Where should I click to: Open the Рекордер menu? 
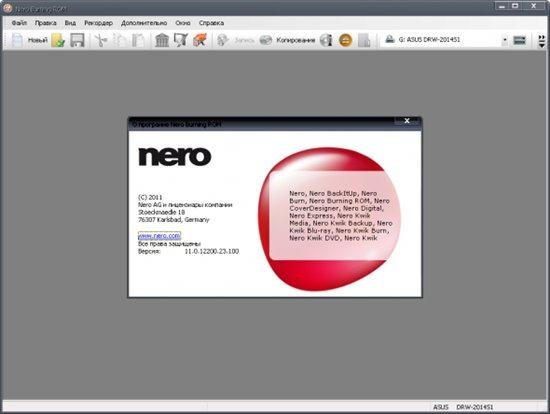coord(98,23)
